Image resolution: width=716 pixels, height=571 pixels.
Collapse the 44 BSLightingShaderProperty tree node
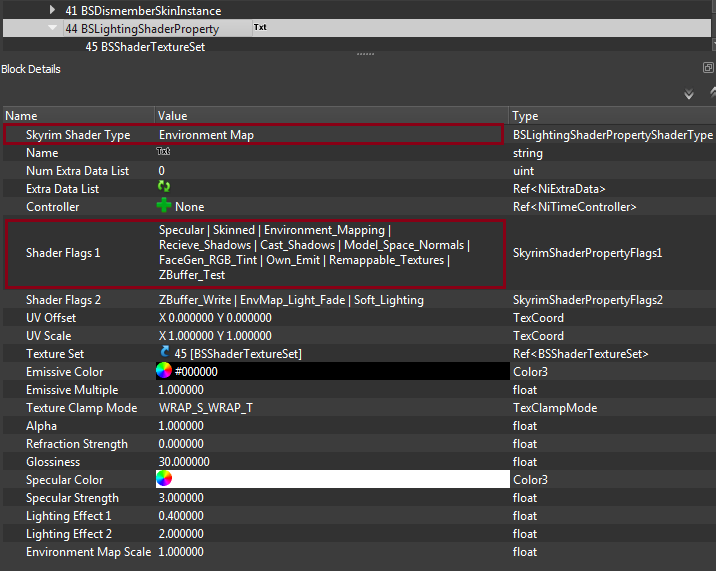point(53,28)
